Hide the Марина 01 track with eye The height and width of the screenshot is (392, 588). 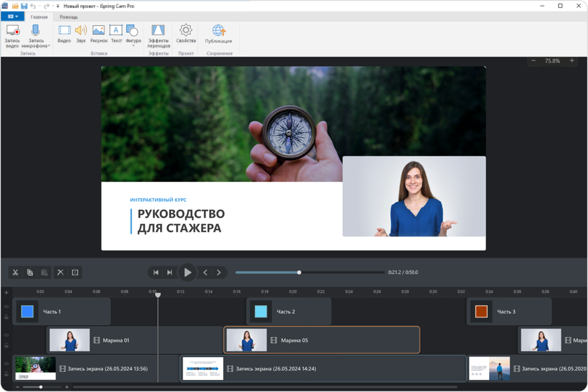coord(6,335)
